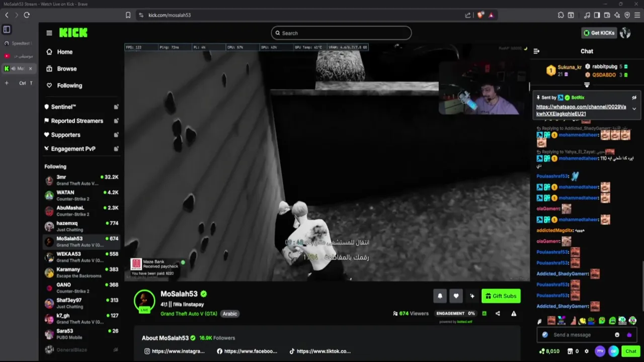This screenshot has height=362, width=644.
Task: Open GANO channel in Following list
Action: (82, 288)
